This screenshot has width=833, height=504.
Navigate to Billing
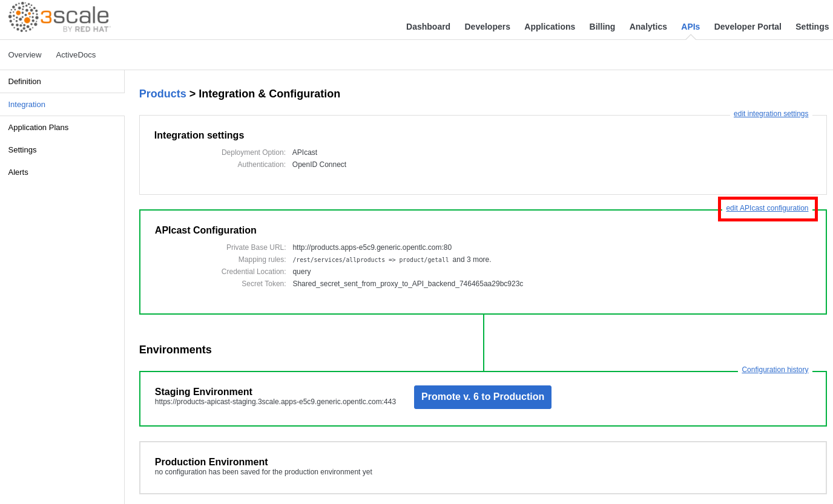tap(602, 27)
